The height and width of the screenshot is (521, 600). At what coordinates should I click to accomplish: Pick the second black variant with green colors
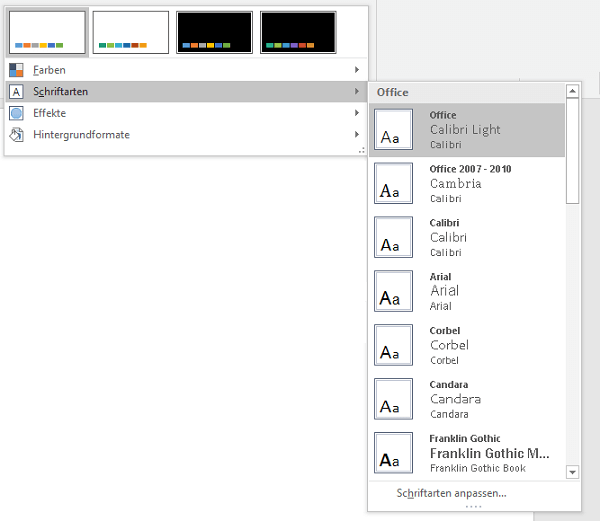pyautogui.click(x=298, y=33)
